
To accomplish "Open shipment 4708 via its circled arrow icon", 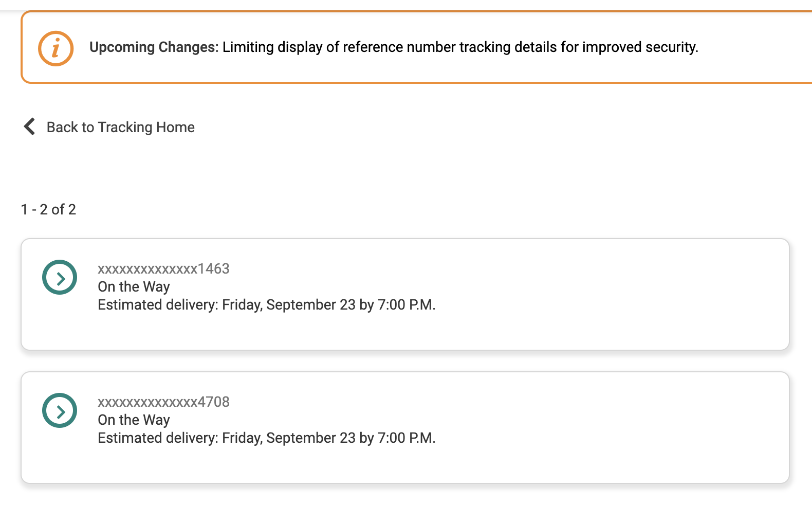I will point(60,411).
